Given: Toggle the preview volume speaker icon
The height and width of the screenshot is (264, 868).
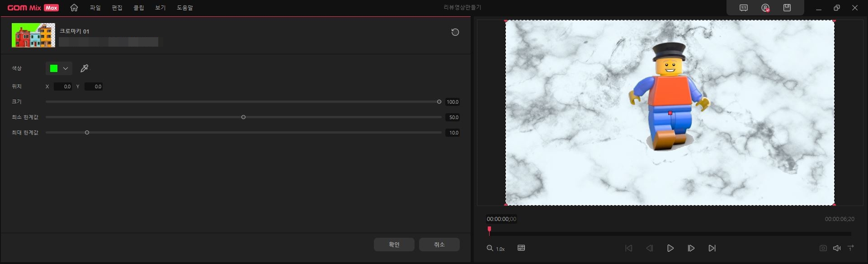Looking at the screenshot, I should (x=837, y=248).
